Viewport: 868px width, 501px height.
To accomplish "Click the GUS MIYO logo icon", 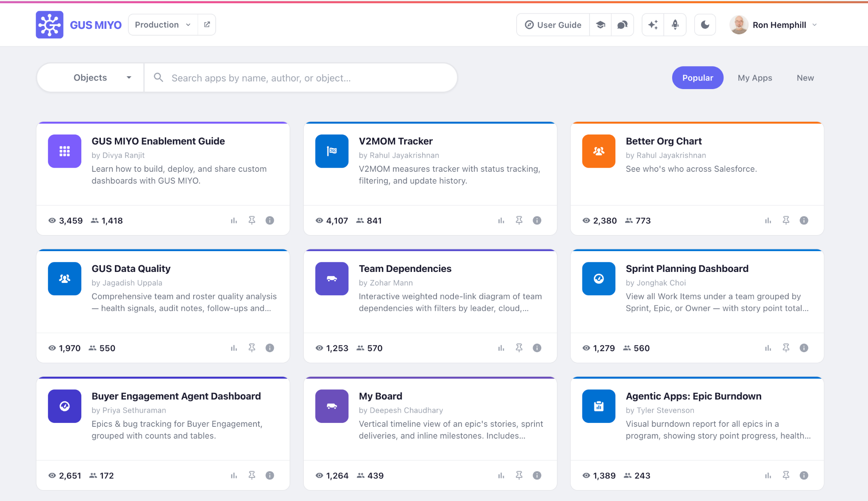I will click(50, 25).
